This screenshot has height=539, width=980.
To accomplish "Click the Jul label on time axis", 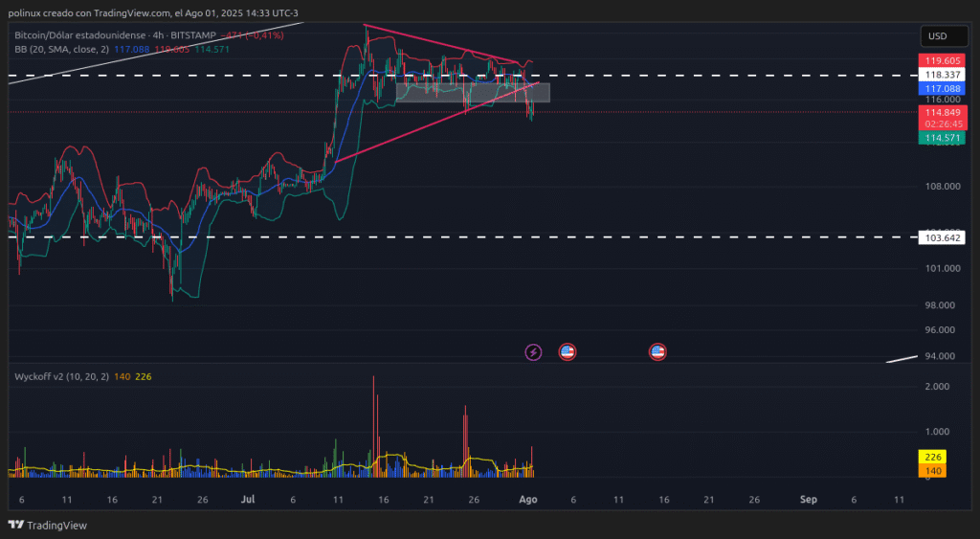I will point(248,500).
